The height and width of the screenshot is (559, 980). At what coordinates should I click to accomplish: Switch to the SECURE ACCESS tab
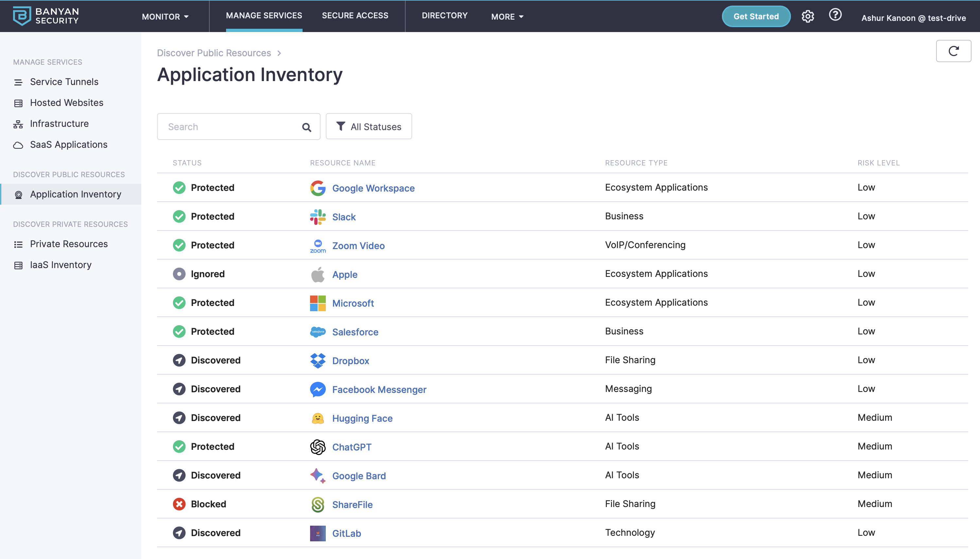click(x=355, y=15)
